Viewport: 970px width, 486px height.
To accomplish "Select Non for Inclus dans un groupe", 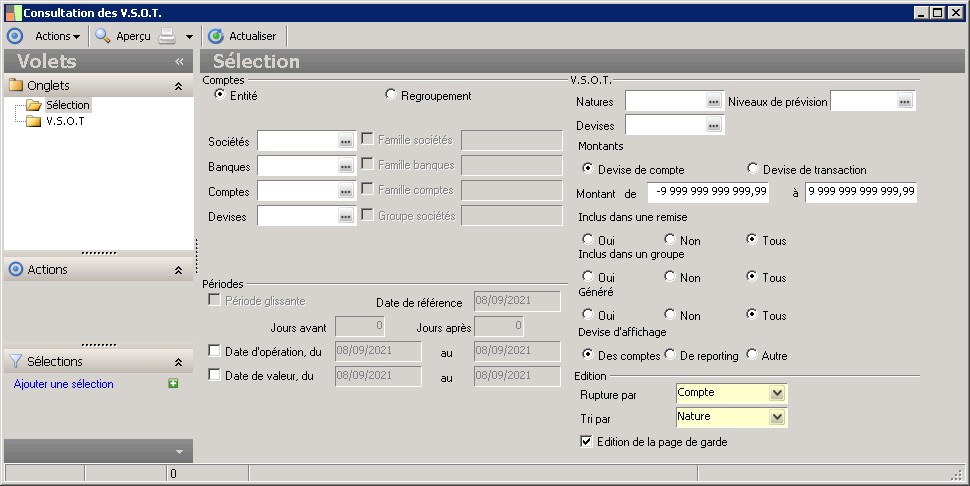I will click(x=669, y=276).
